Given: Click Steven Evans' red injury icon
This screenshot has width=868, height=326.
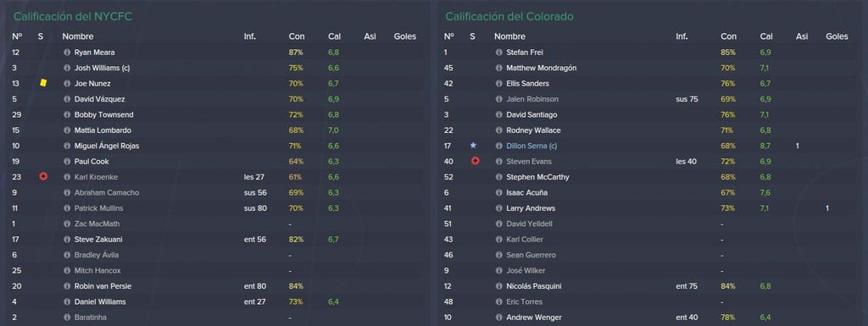Looking at the screenshot, I should 475,162.
